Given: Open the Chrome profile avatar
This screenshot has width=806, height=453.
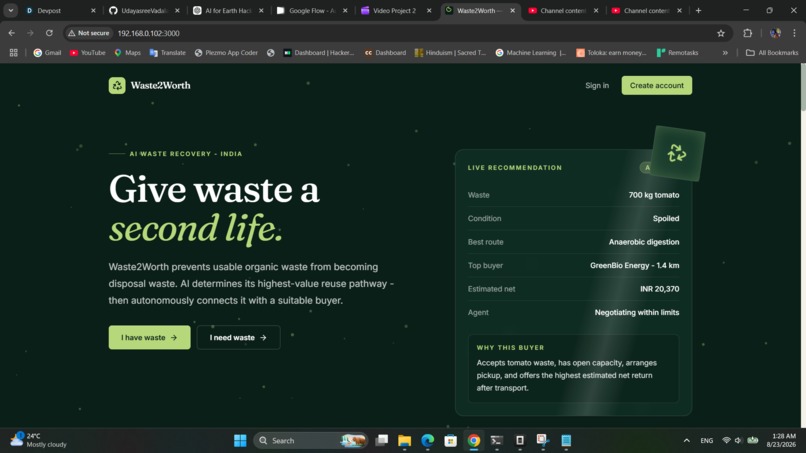Looking at the screenshot, I should [775, 33].
